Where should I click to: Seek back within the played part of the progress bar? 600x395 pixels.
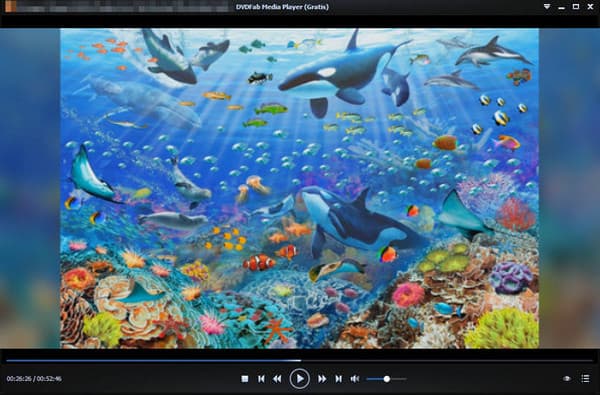[x=153, y=361]
